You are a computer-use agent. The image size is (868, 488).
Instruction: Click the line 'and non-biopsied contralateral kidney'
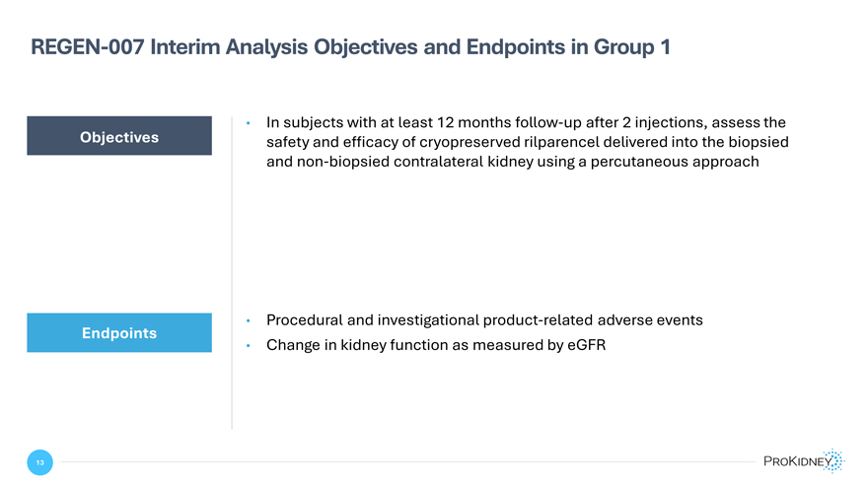[513, 162]
